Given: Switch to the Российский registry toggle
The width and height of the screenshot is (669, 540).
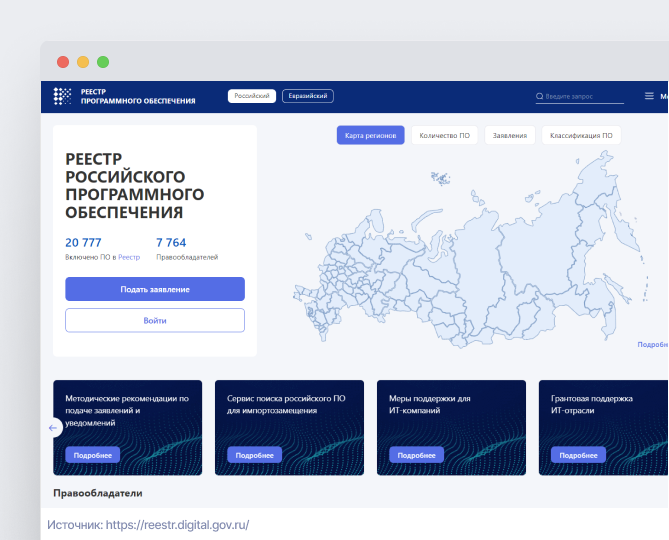Looking at the screenshot, I should [251, 96].
